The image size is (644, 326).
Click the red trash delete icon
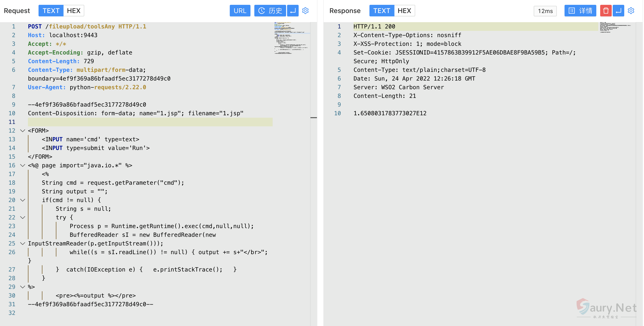pyautogui.click(x=605, y=11)
